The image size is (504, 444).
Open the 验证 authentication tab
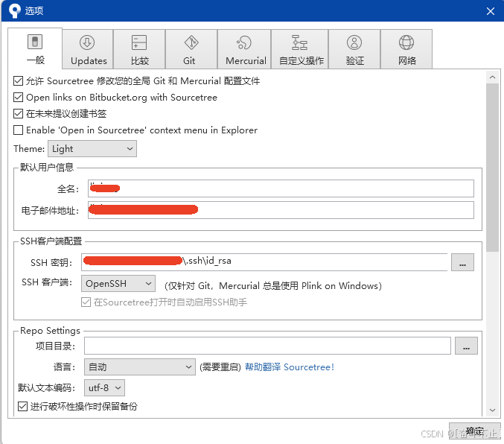(x=354, y=49)
